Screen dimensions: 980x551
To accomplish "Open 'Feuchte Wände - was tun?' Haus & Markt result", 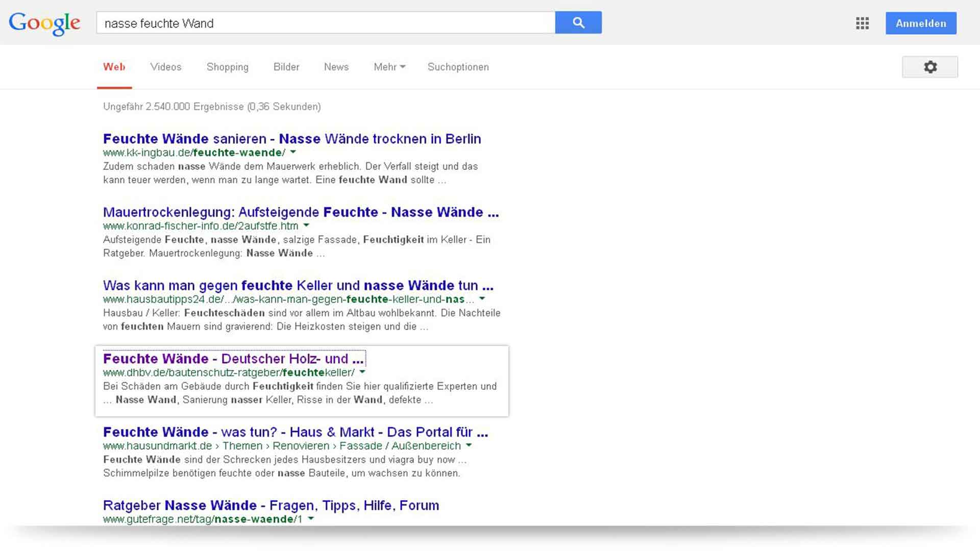I will click(x=296, y=432).
